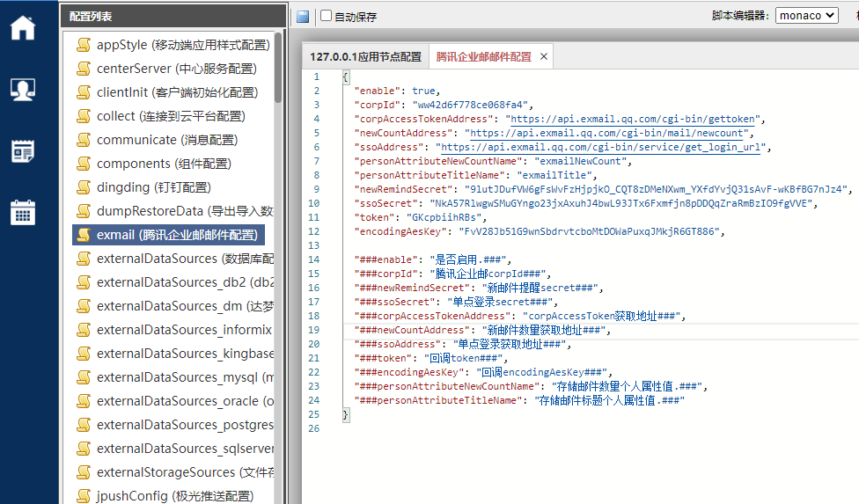Click line number 26 in gutter

314,428
